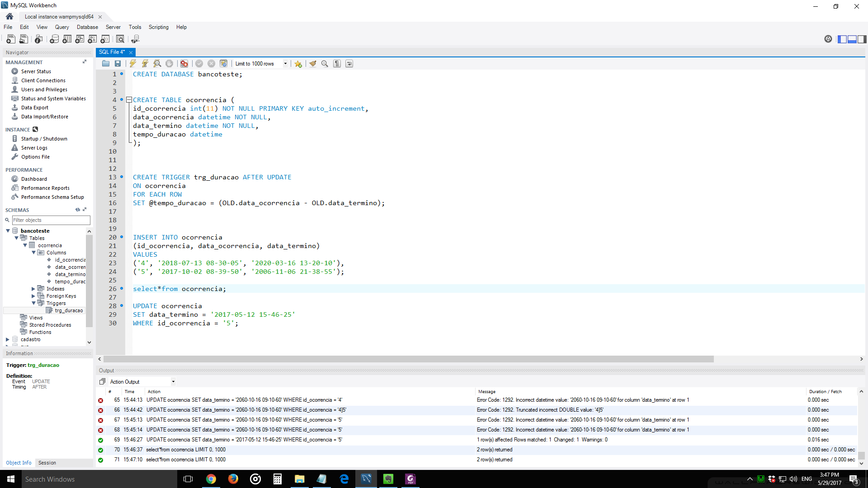Create a new stored procedure
The height and width of the screenshot is (488, 868).
(92, 39)
